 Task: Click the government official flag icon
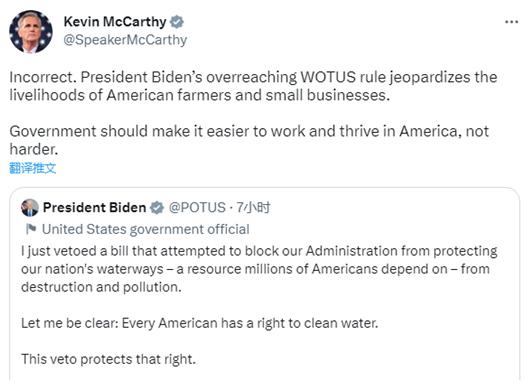[31, 229]
